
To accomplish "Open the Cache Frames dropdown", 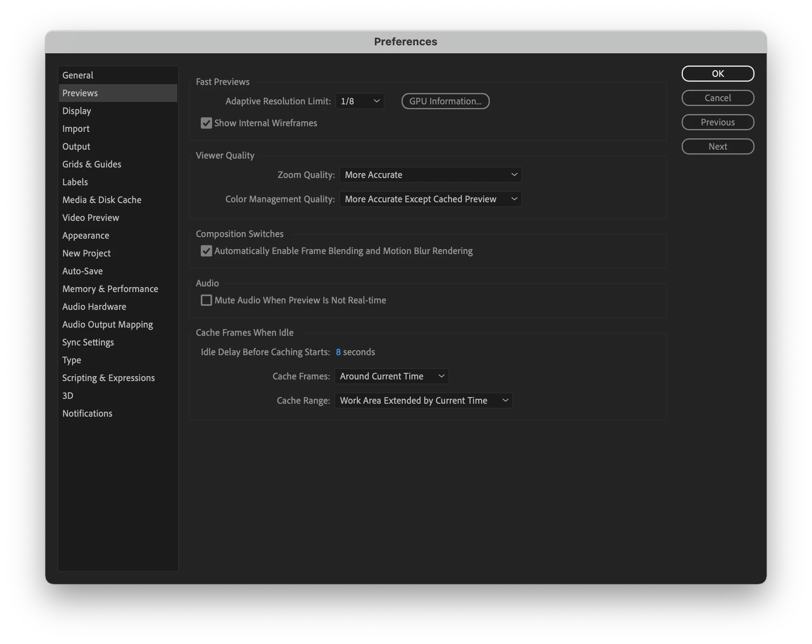I will pyautogui.click(x=391, y=376).
